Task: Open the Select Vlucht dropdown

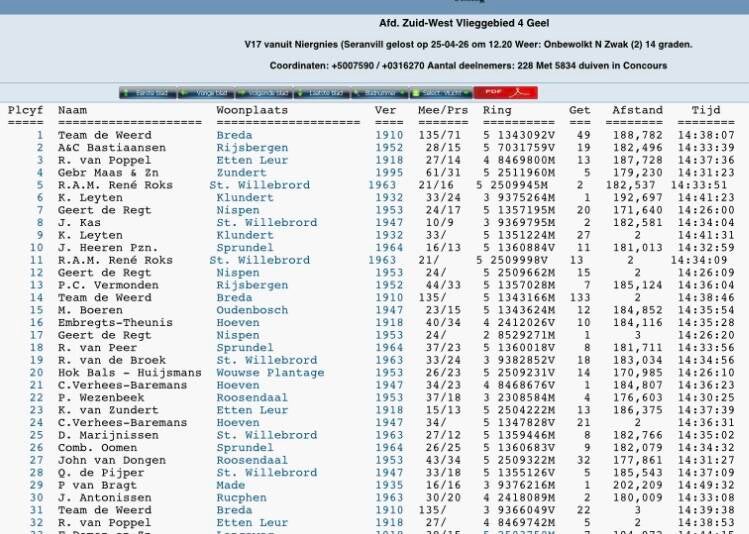Action: point(441,93)
